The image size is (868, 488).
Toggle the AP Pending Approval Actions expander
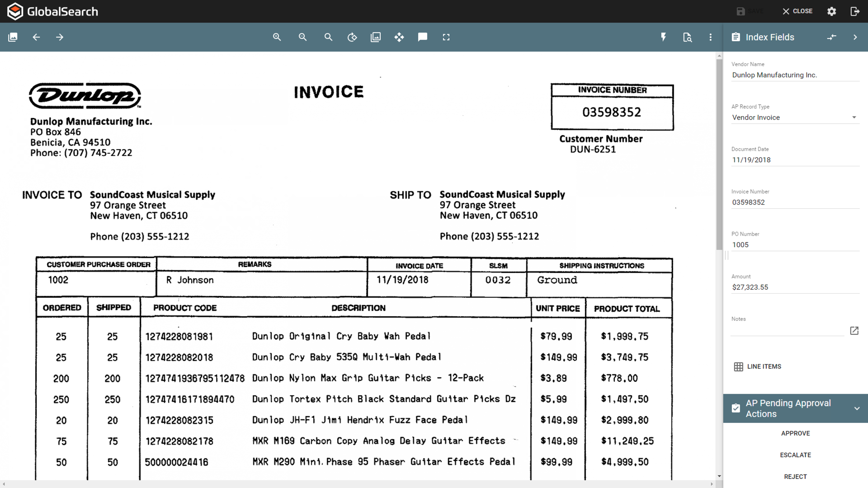tap(857, 408)
